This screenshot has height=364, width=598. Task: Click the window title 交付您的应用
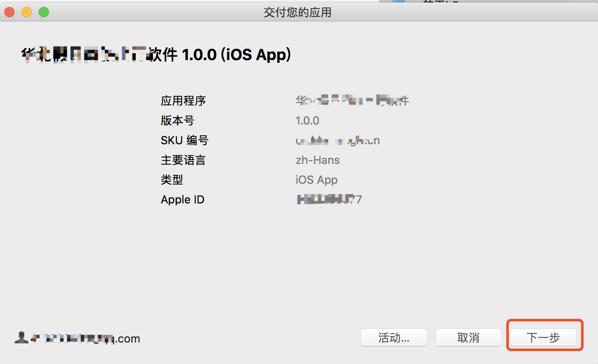(x=298, y=12)
